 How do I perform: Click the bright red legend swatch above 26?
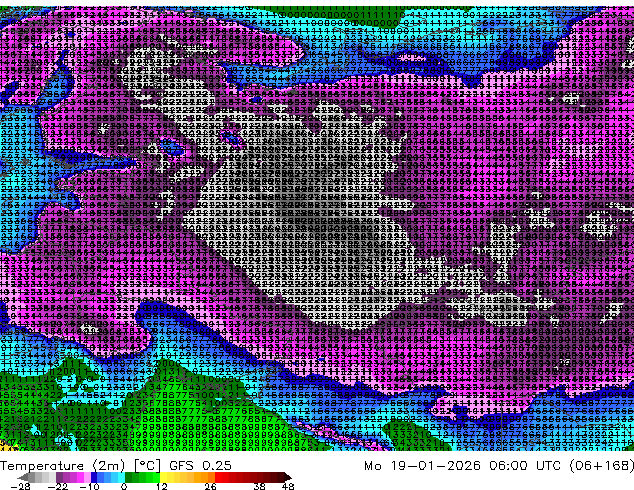[x=218, y=477]
